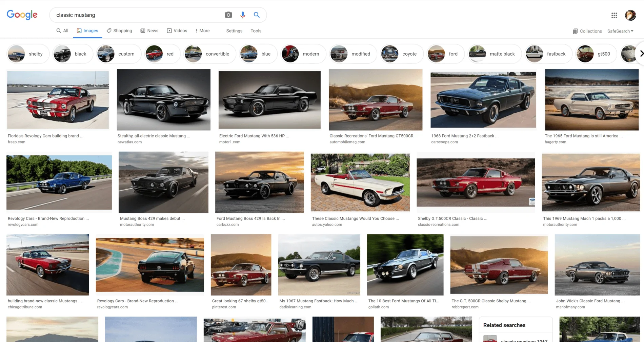
Task: Apply the blue filter chip
Action: (x=258, y=54)
